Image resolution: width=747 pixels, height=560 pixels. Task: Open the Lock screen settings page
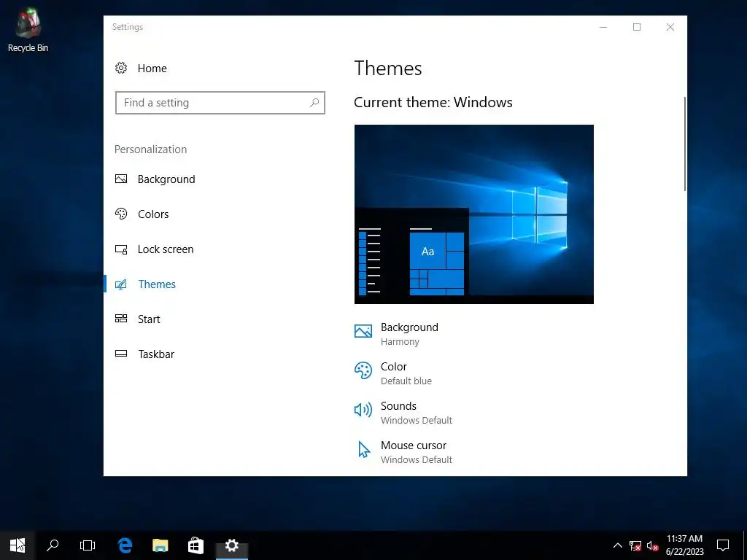166,249
